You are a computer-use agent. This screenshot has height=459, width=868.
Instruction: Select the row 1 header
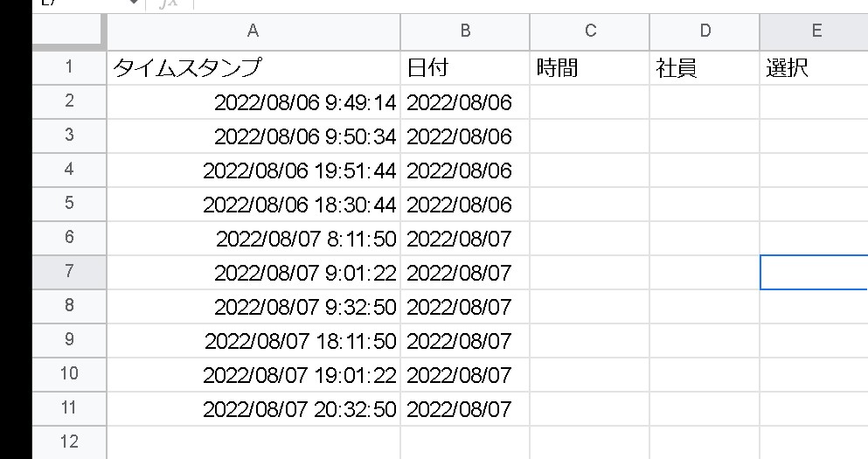69,67
